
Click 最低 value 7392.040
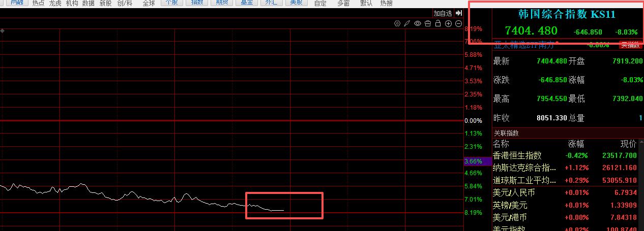click(628, 98)
